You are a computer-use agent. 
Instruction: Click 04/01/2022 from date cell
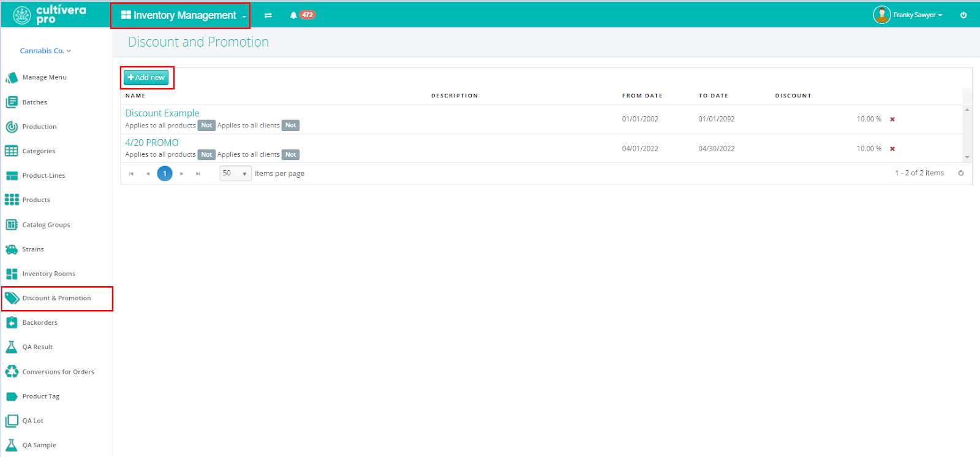click(x=640, y=149)
